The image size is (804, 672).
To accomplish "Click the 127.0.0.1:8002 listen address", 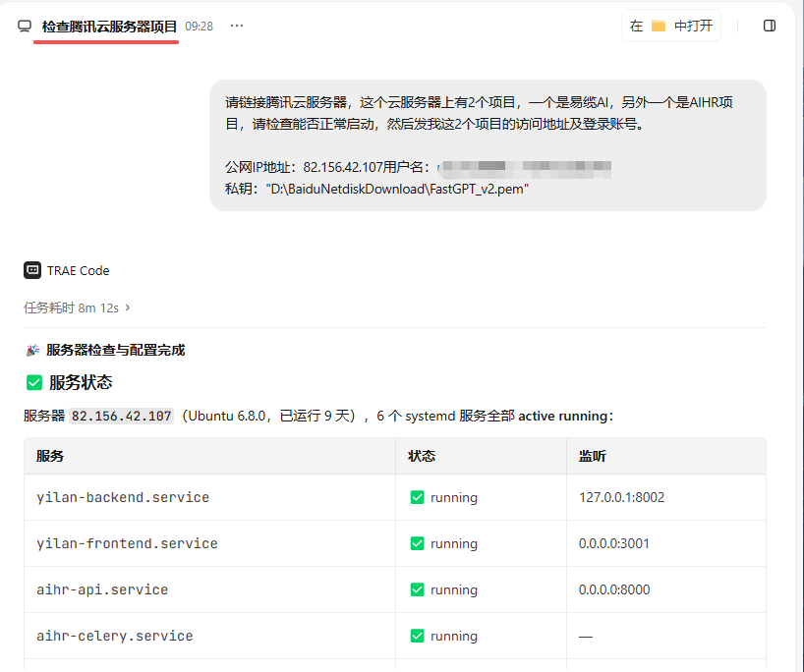I will tap(621, 497).
